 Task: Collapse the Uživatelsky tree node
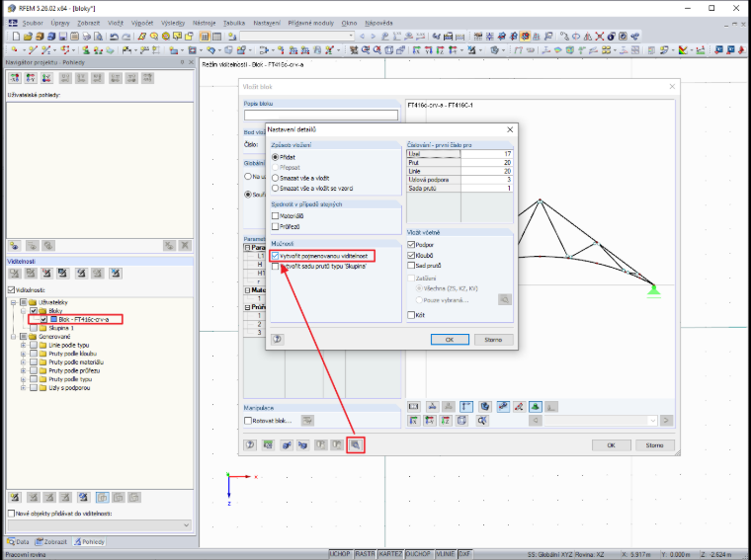tap(14, 302)
